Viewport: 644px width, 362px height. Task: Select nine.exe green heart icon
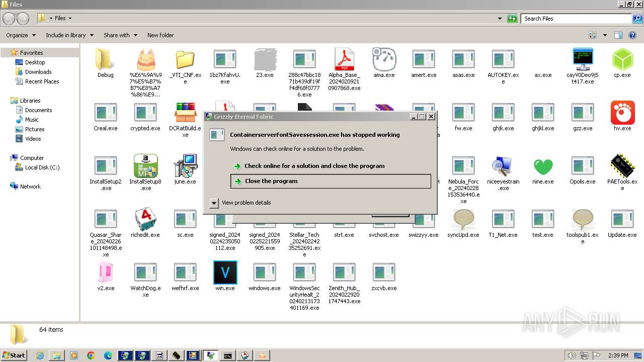click(x=543, y=166)
